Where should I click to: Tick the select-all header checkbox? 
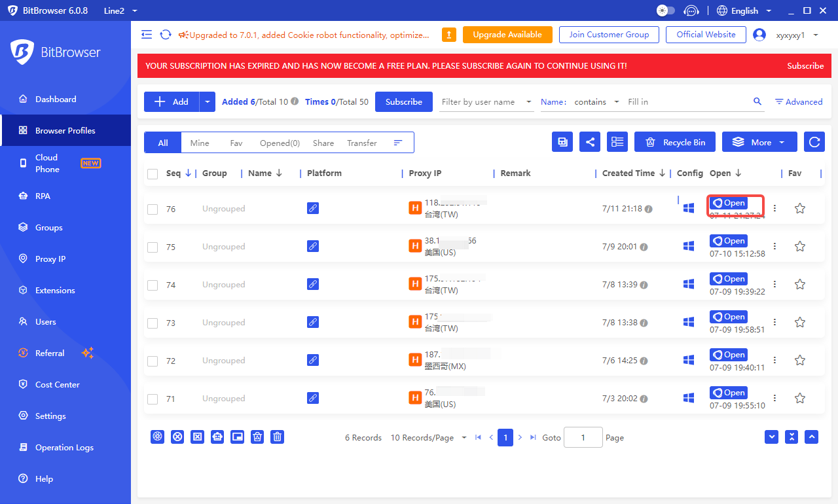click(153, 173)
